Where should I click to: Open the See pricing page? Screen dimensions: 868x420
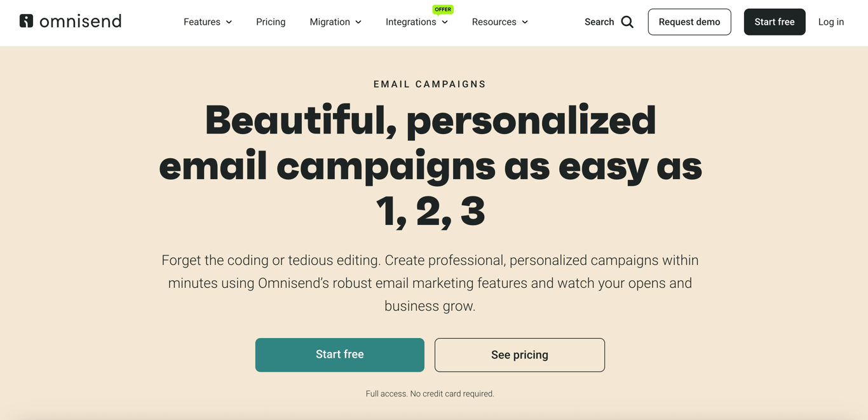tap(519, 355)
